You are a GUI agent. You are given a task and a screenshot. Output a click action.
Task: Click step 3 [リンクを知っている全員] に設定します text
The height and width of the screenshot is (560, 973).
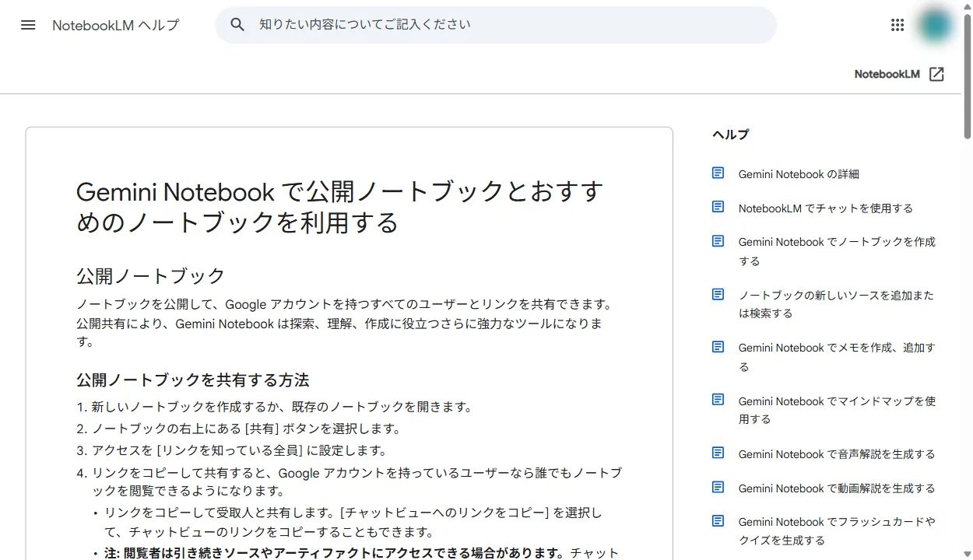pos(239,450)
